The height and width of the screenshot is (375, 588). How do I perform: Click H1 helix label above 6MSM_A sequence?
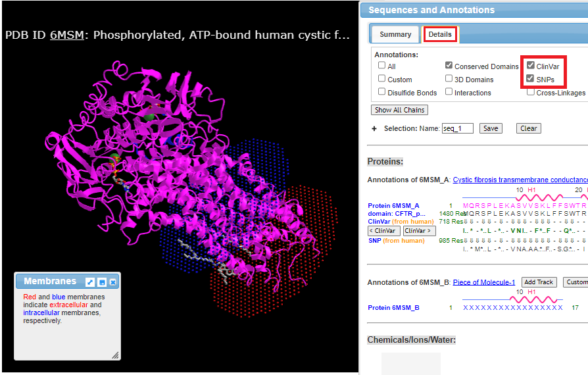531,189
